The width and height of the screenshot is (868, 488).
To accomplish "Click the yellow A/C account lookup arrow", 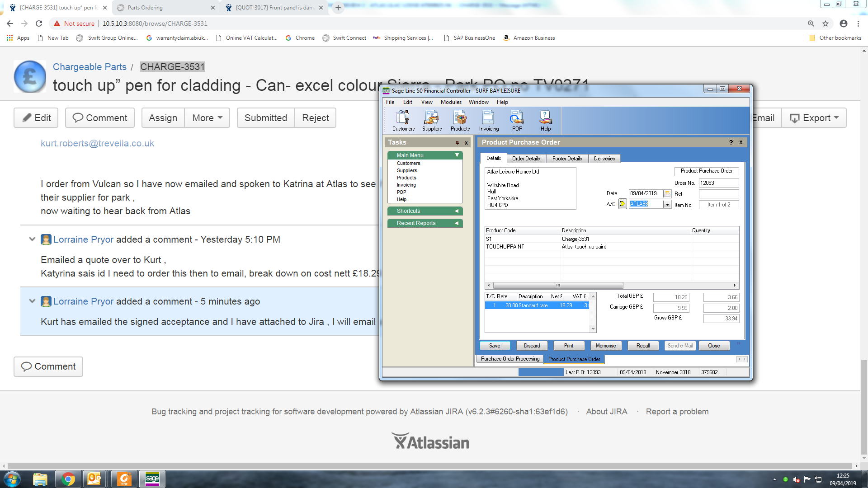I will [x=623, y=204].
